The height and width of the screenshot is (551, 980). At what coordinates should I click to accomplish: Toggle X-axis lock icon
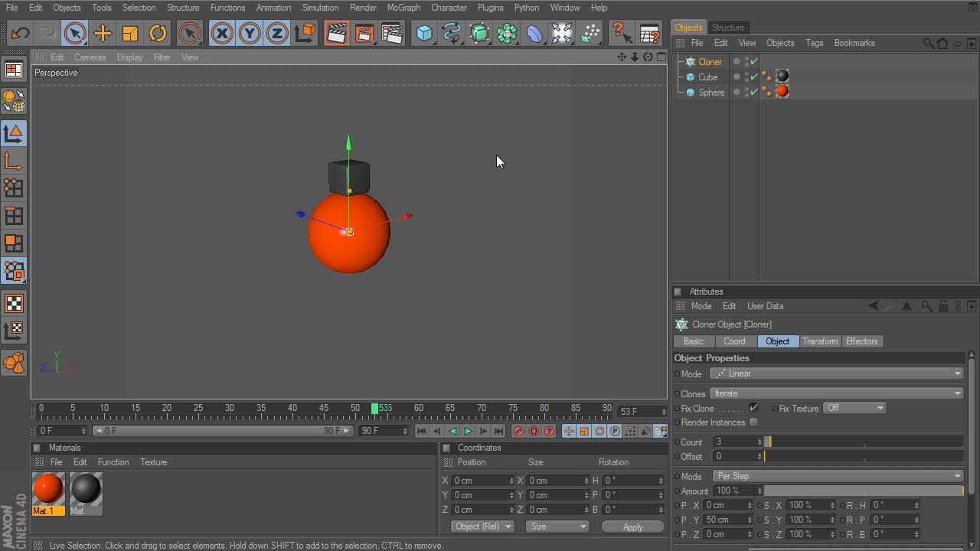(x=222, y=34)
